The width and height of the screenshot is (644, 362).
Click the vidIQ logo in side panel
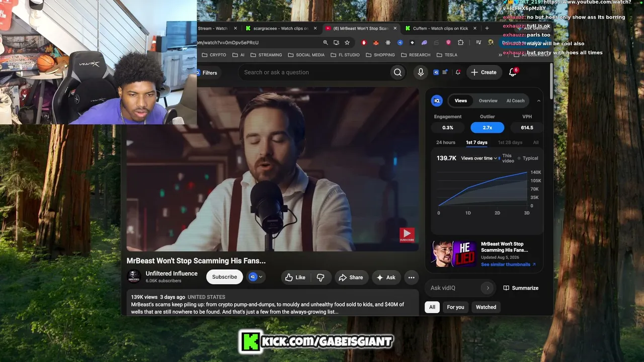click(437, 101)
